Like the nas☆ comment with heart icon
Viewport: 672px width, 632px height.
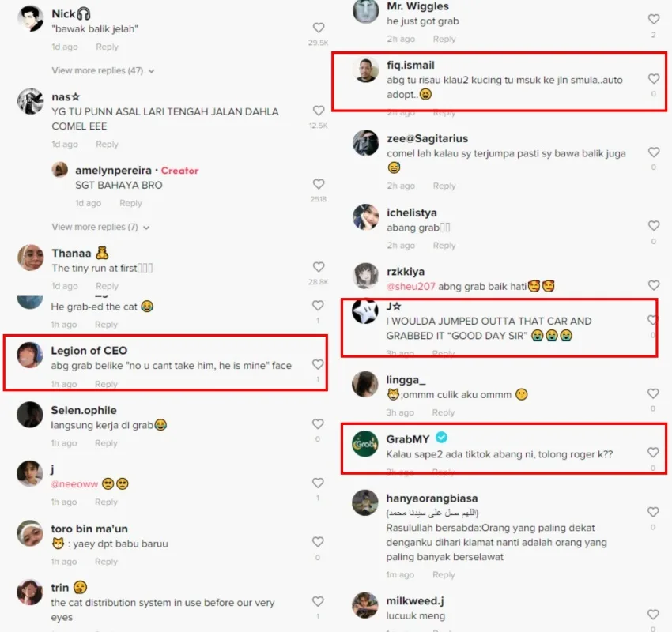(319, 111)
